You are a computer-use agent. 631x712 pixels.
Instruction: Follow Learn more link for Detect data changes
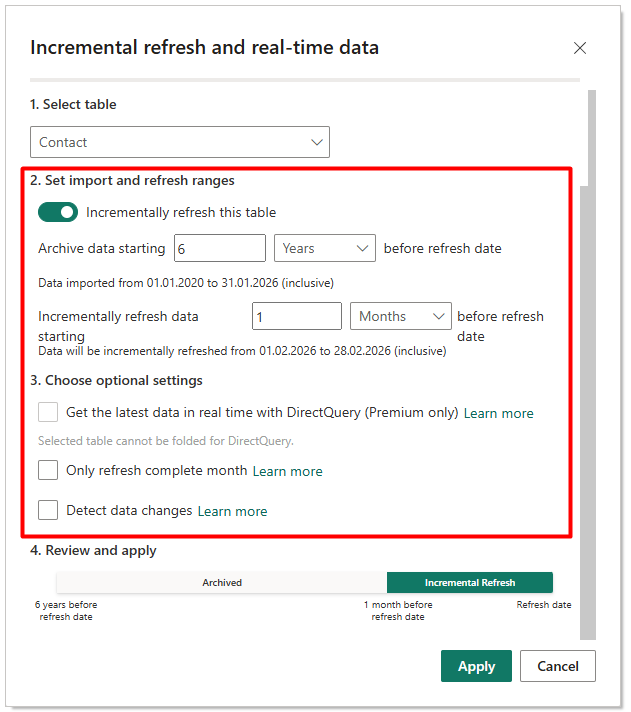point(232,511)
